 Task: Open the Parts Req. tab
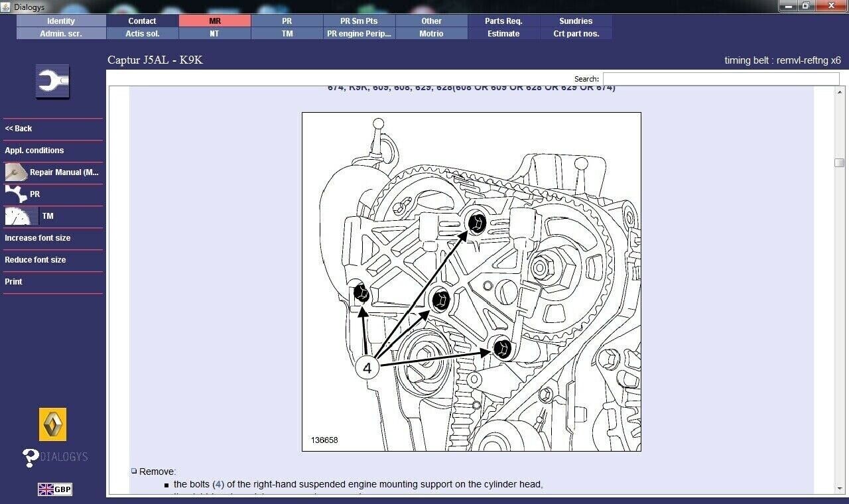(503, 21)
